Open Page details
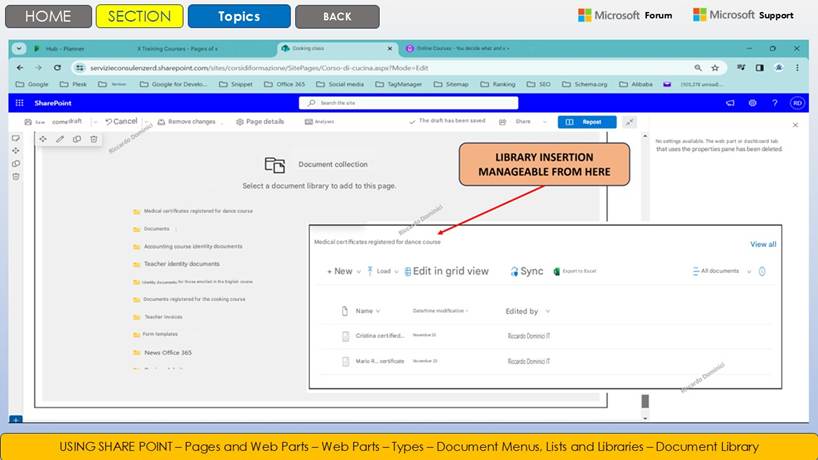 (x=260, y=122)
